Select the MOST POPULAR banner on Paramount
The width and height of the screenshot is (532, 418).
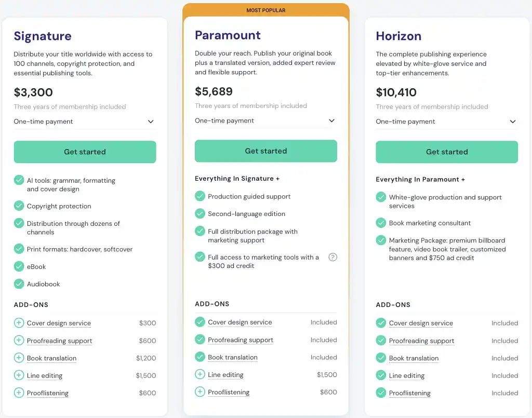tap(265, 9)
